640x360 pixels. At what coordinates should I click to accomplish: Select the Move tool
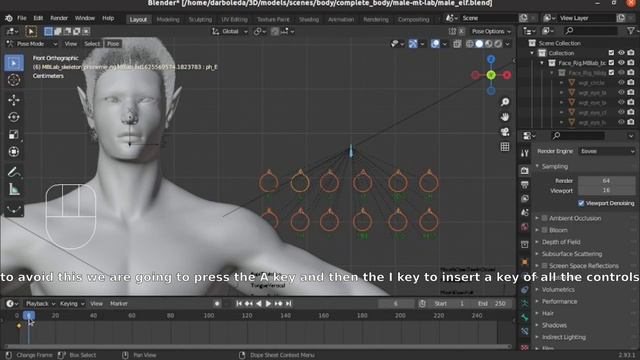(x=14, y=100)
